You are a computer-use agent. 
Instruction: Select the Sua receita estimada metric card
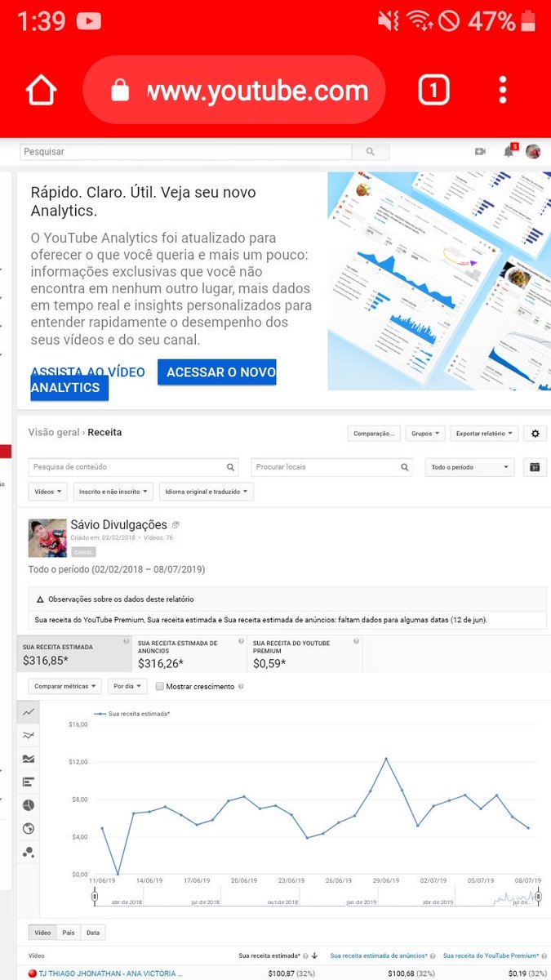coord(74,653)
